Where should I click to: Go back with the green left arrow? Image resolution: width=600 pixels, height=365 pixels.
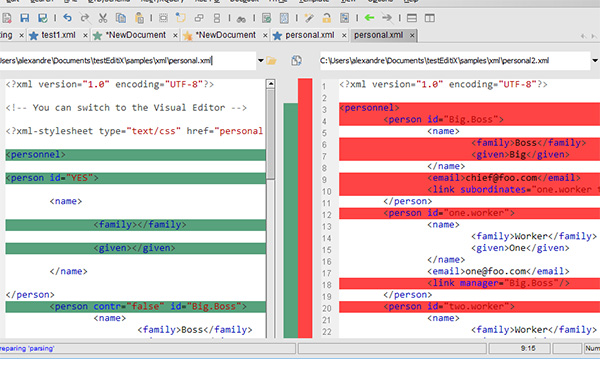pyautogui.click(x=369, y=18)
